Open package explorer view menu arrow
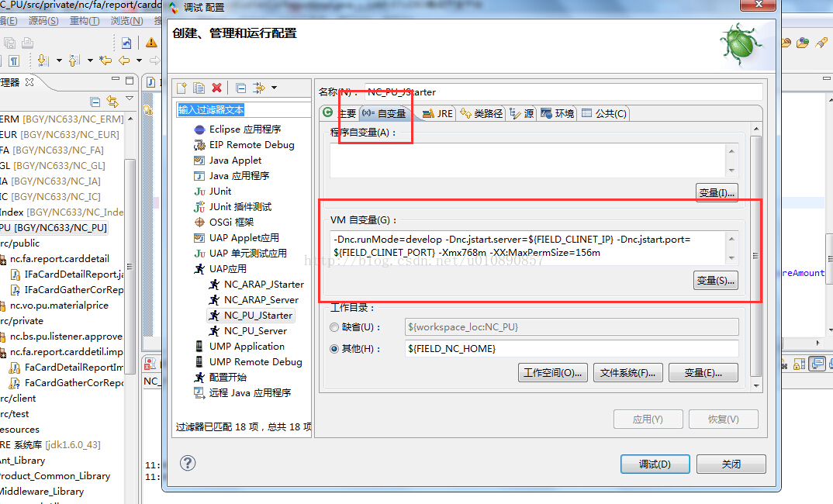This screenshot has height=504, width=833. pos(130,98)
